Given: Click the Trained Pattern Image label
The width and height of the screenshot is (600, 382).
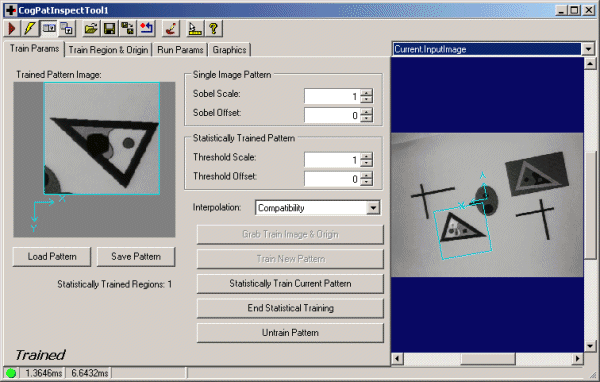Looking at the screenshot, I should (59, 75).
